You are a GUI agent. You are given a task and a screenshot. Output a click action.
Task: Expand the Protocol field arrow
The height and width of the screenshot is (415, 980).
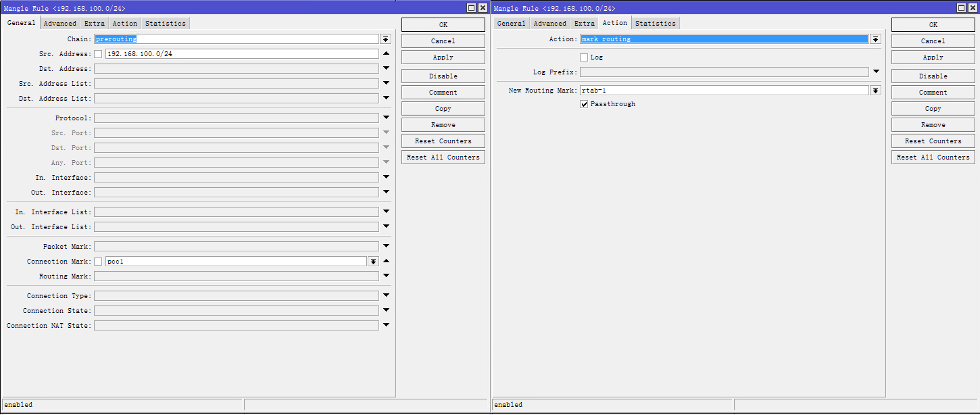(386, 118)
